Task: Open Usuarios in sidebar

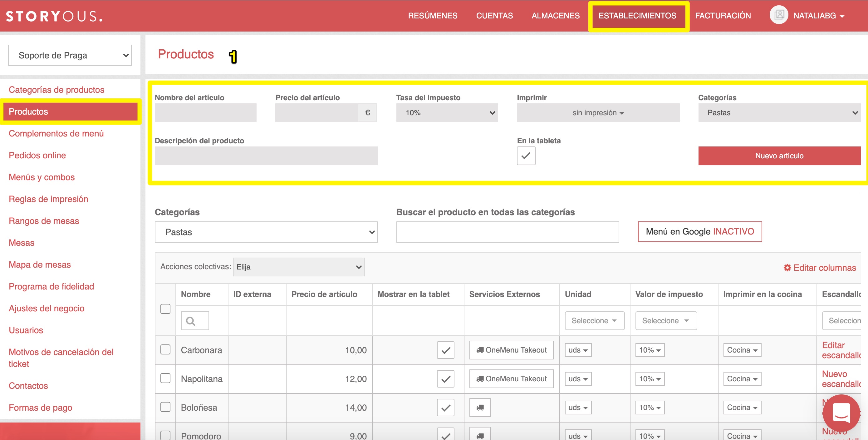Action: [26, 330]
